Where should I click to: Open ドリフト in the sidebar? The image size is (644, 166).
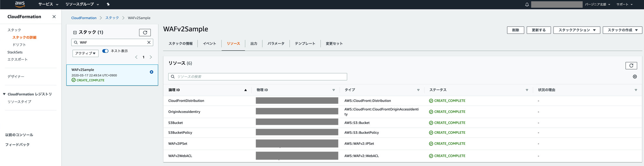coord(19,45)
